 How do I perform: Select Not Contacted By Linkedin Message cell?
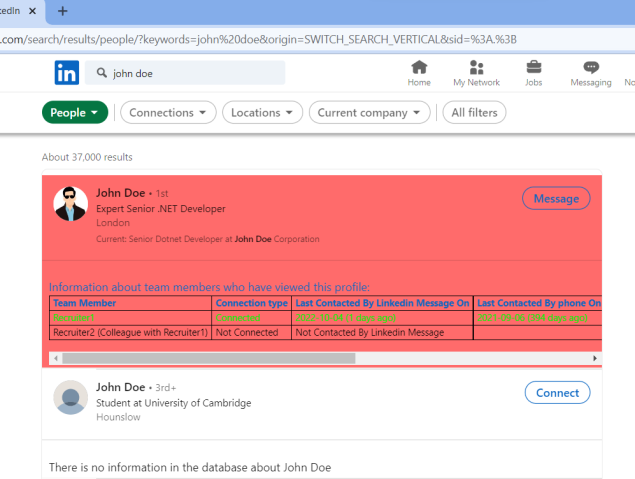[x=382, y=332]
